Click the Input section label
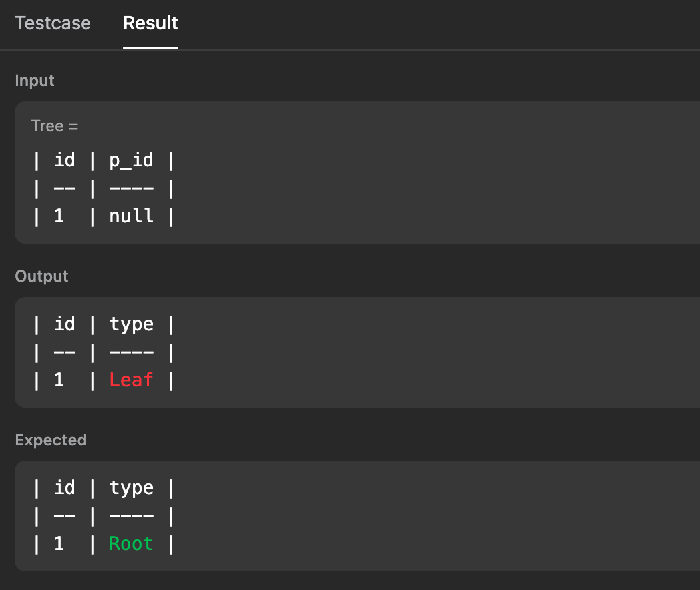Screen dimensions: 700x590 tap(35, 81)
